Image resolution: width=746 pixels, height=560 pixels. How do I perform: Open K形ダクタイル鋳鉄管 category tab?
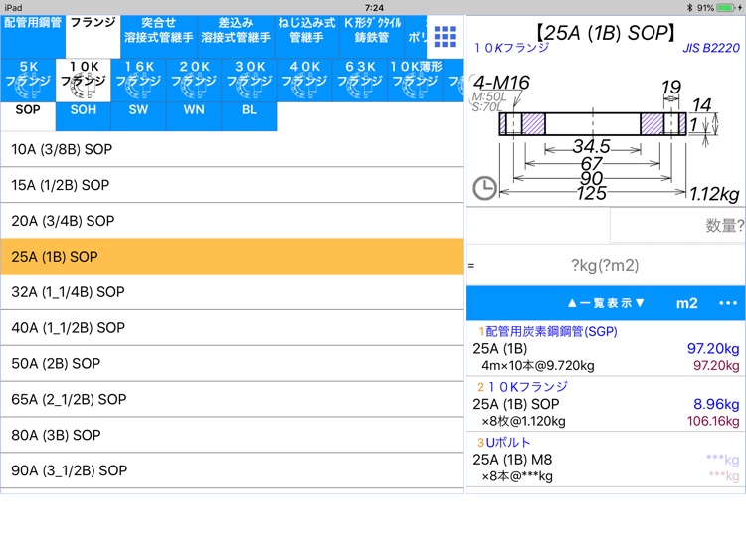[x=372, y=37]
